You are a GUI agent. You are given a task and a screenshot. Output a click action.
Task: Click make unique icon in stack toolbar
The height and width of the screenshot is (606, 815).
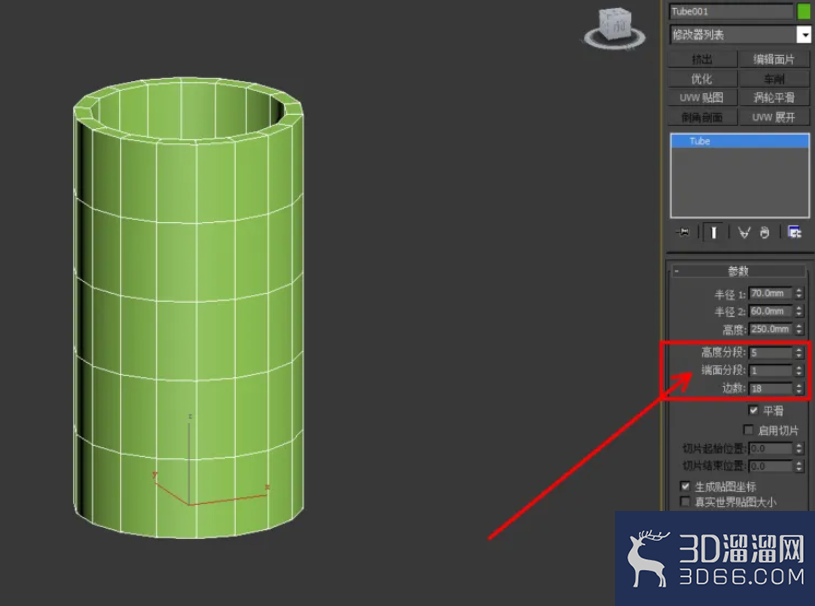tap(744, 232)
